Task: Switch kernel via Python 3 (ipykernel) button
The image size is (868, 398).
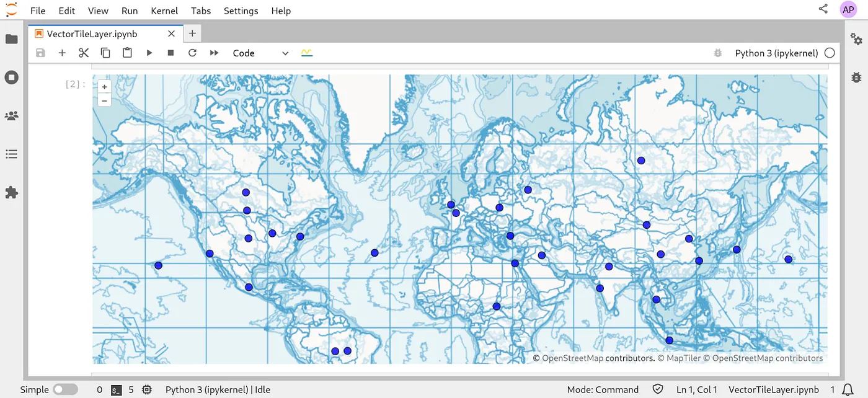Action: tap(776, 53)
